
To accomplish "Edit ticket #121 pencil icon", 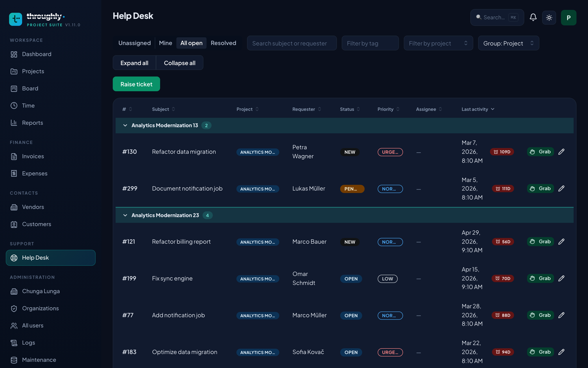I will (561, 241).
